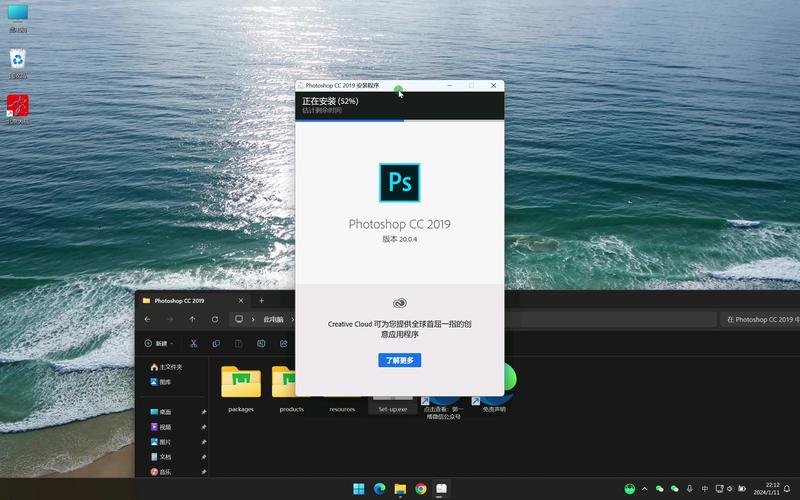This screenshot has height=500, width=800.
Task: Click the Explorer refresh button
Action: (215, 320)
